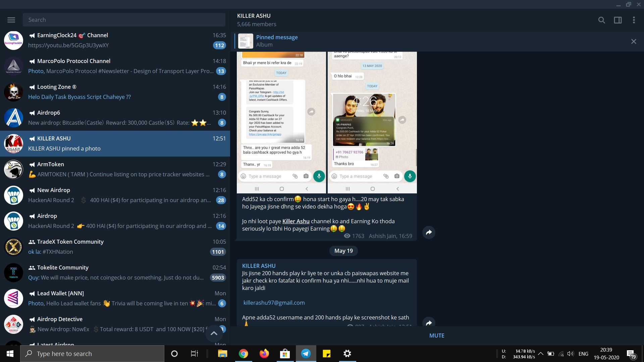Open right WhatsApp screenshot image

(x=372, y=122)
